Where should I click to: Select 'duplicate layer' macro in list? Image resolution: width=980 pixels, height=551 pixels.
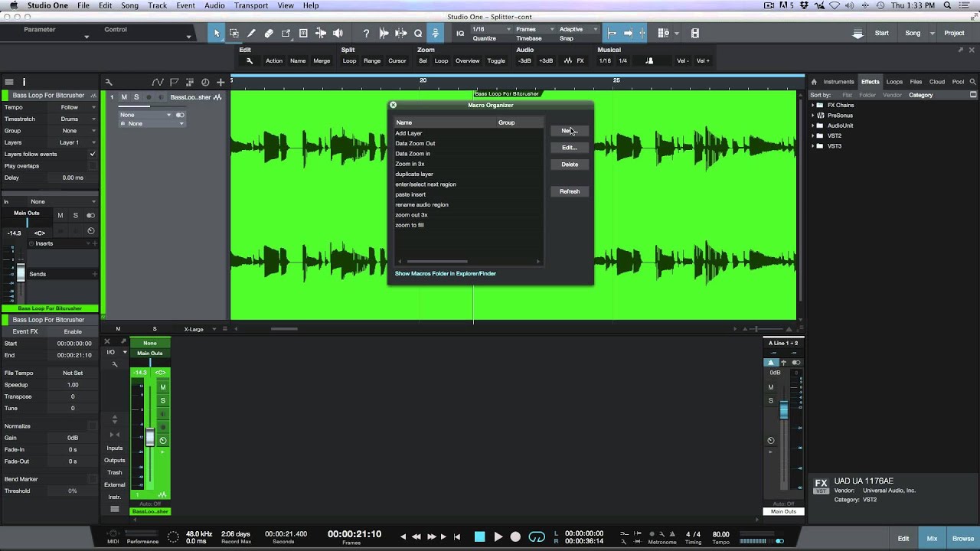[414, 174]
